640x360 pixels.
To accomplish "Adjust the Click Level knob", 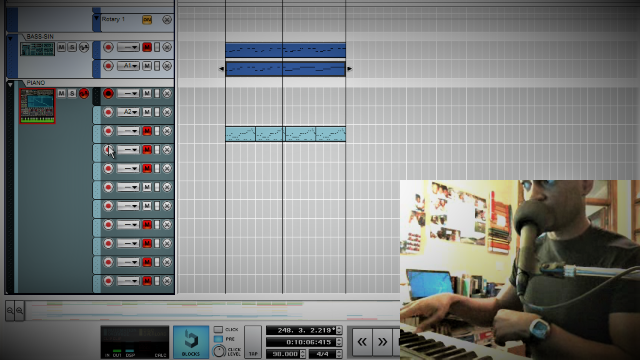I will click(x=219, y=351).
